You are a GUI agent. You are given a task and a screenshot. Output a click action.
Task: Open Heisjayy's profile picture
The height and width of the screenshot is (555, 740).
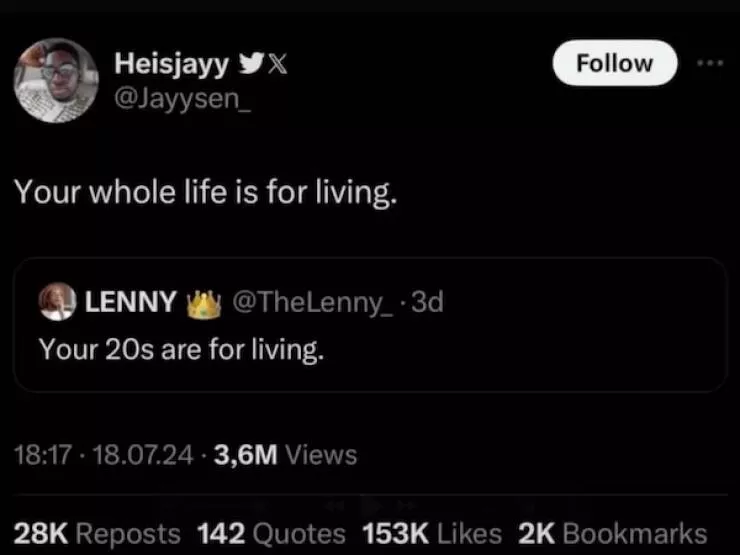coord(56,80)
